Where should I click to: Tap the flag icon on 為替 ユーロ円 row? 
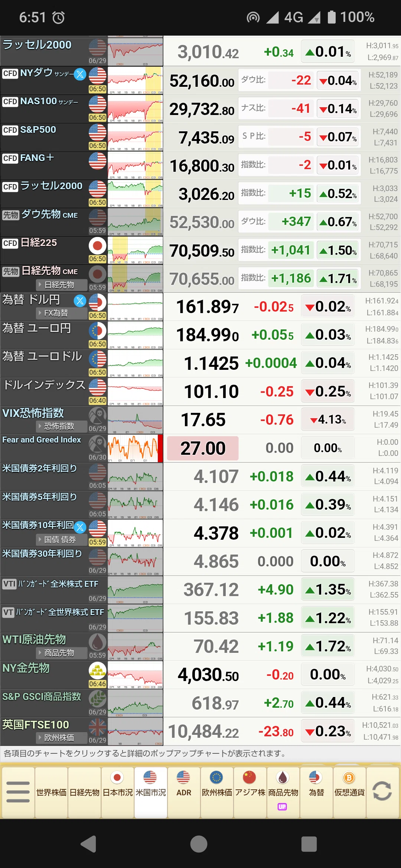point(98,331)
